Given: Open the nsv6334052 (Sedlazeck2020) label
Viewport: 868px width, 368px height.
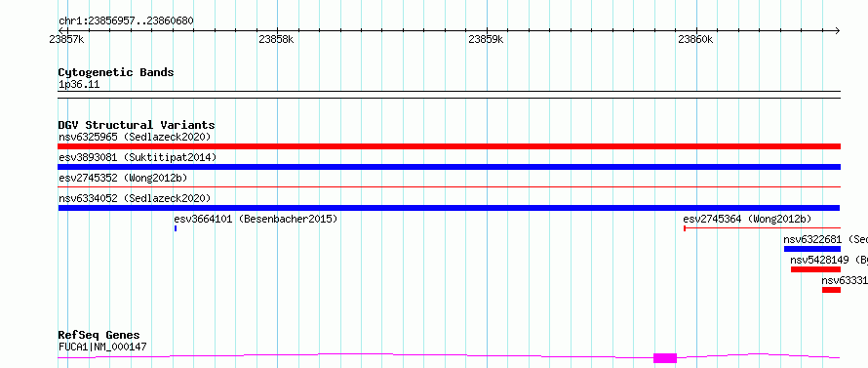Looking at the screenshot, I should 135,198.
